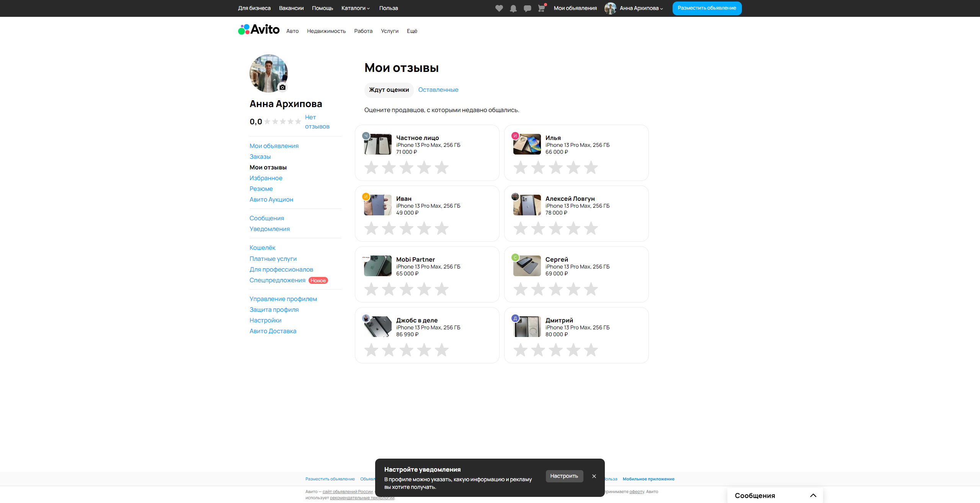Image resolution: width=980 pixels, height=503 pixels.
Task: Click the notifications bell icon
Action: point(513,8)
